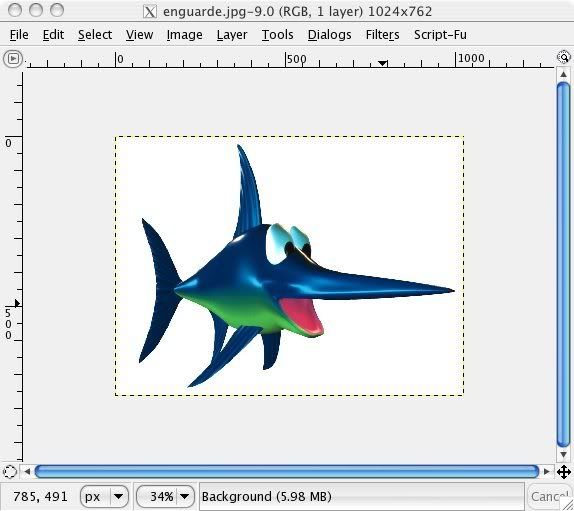
Task: Open the File menu
Action: 19,35
